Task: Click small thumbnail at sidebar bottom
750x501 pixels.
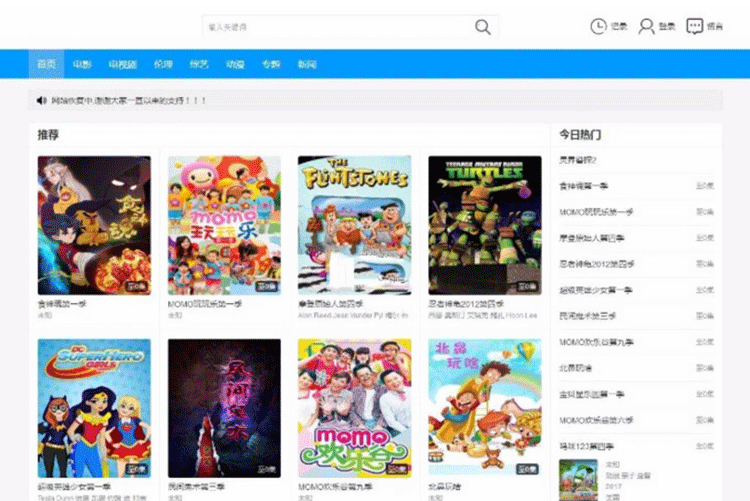Action: [578, 480]
